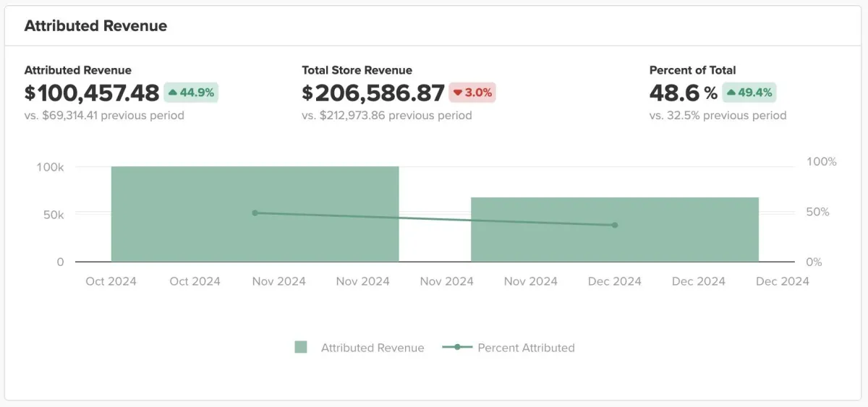
Task: Click the Total Store Revenue metric label
Action: pyautogui.click(x=357, y=70)
